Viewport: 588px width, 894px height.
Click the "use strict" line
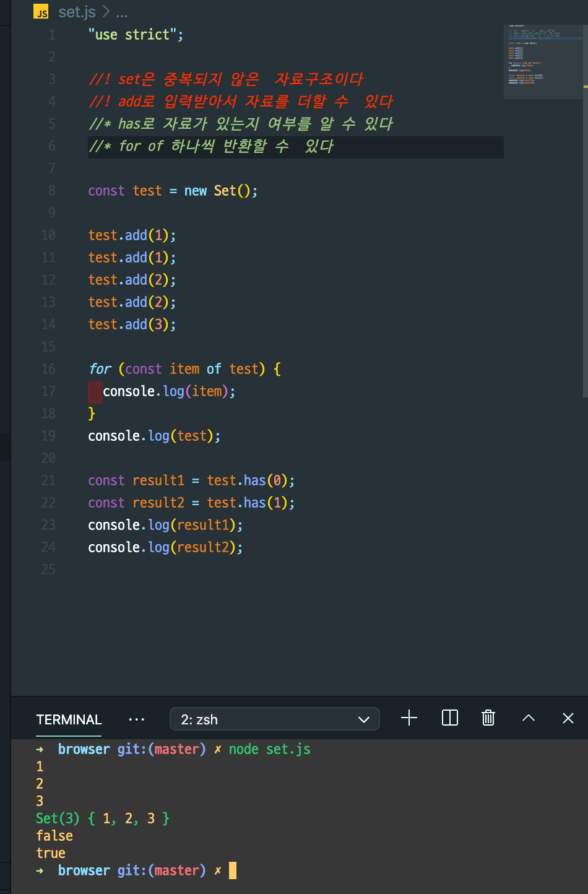(136, 35)
